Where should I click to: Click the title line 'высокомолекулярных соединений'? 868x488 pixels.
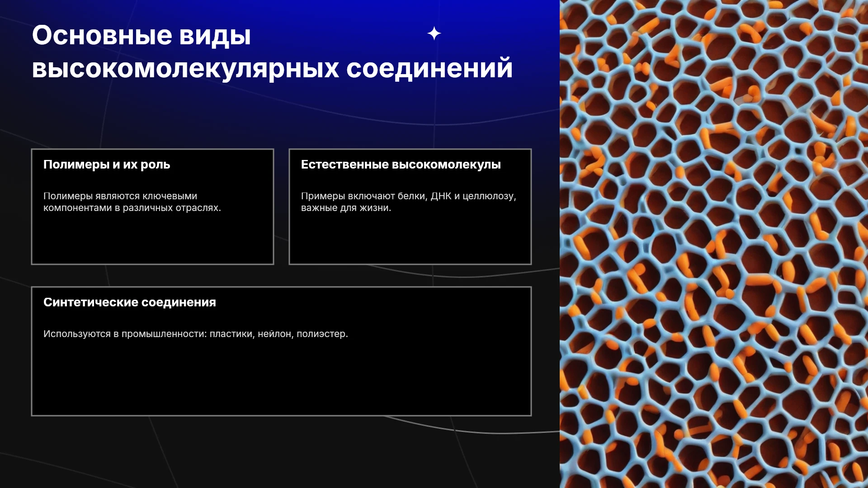(x=272, y=69)
